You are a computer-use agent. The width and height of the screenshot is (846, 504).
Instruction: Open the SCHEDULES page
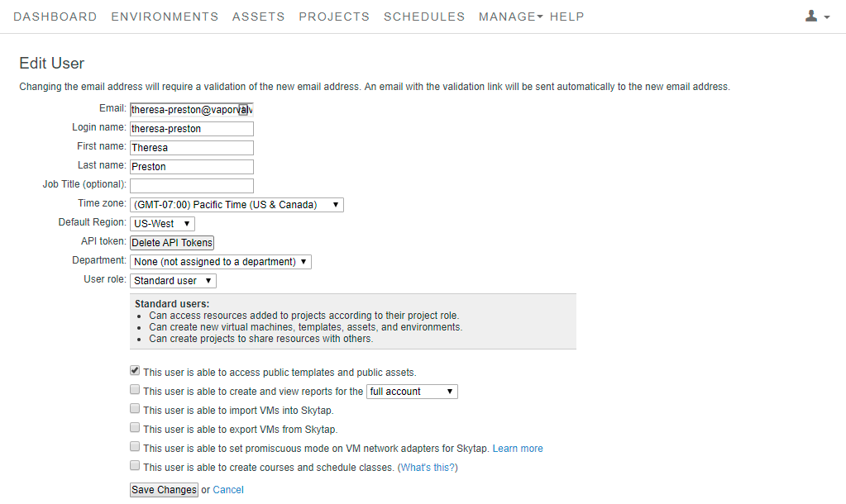coord(423,16)
